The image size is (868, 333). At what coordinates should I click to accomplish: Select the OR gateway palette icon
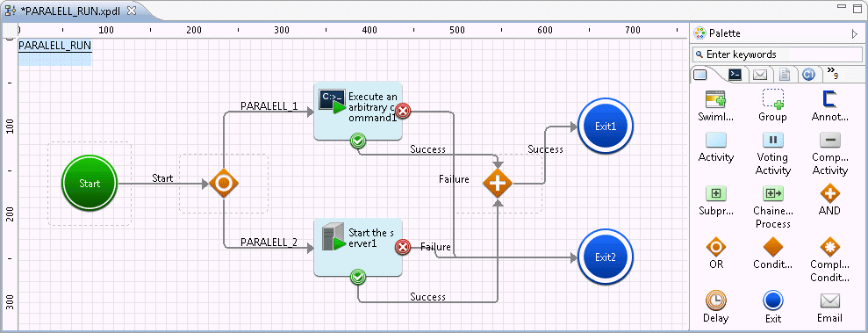716,247
